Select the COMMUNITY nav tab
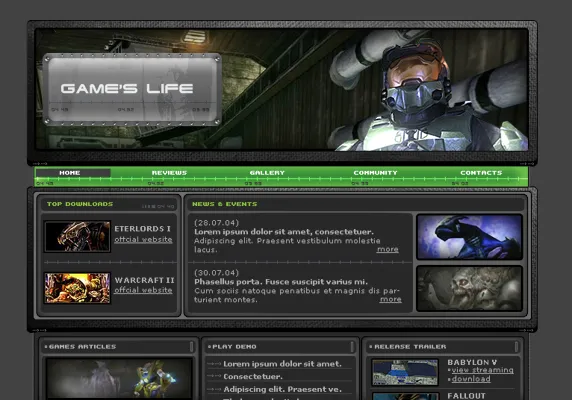 coord(375,173)
